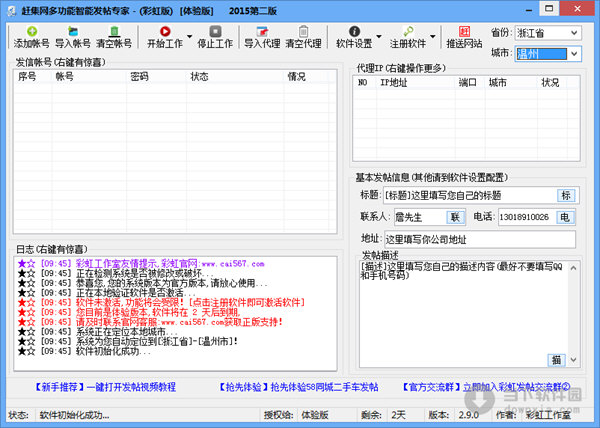Open 软件设置 software settings

[x=354, y=37]
